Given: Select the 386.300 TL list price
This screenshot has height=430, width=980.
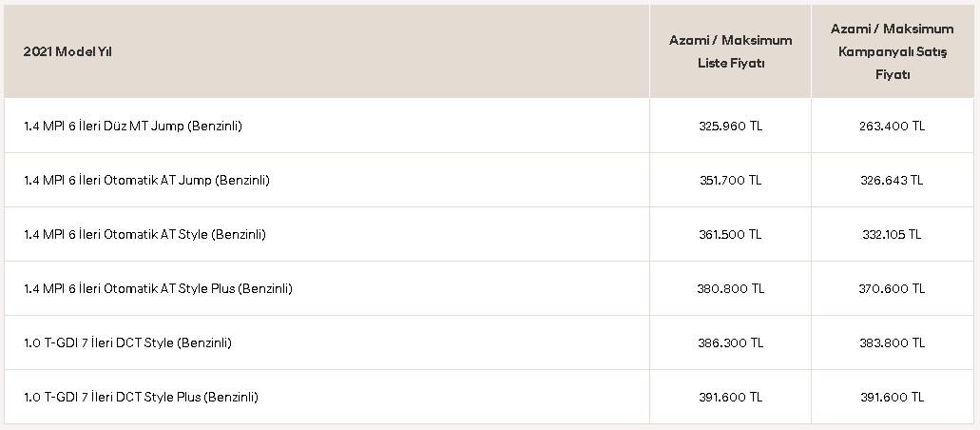Looking at the screenshot, I should pos(731,343).
